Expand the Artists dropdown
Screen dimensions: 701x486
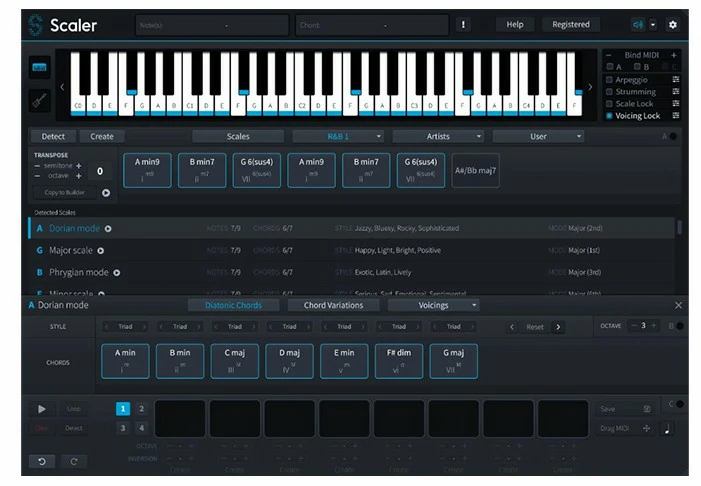pyautogui.click(x=438, y=136)
